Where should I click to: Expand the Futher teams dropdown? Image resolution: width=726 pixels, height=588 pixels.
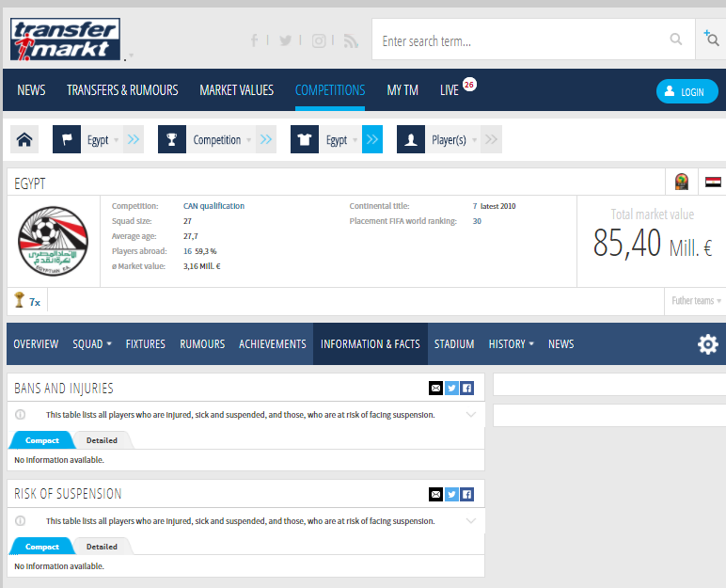click(x=696, y=301)
